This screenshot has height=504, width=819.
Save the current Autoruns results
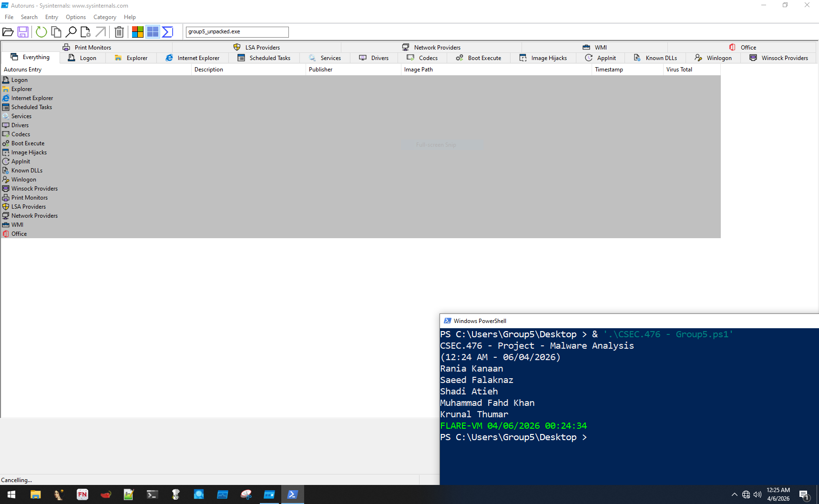[23, 32]
